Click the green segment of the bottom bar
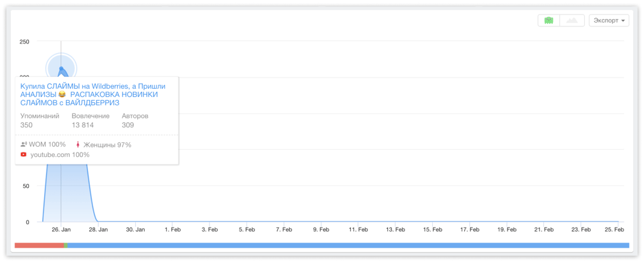Screen dimensions: 644x264 point(65,246)
